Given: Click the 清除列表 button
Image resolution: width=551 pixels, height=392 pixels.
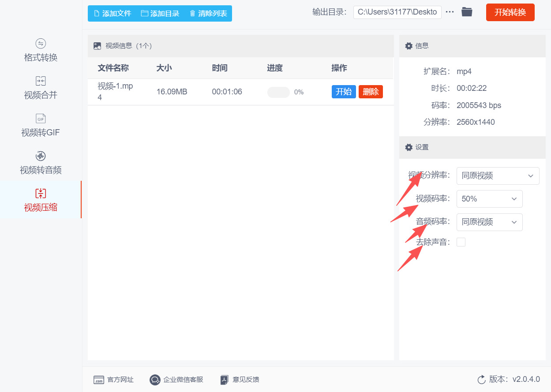Looking at the screenshot, I should click(x=208, y=14).
